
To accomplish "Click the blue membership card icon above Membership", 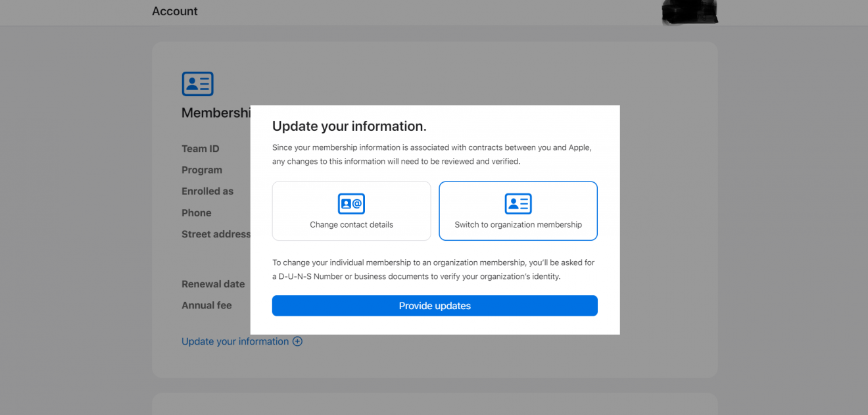I will [197, 84].
